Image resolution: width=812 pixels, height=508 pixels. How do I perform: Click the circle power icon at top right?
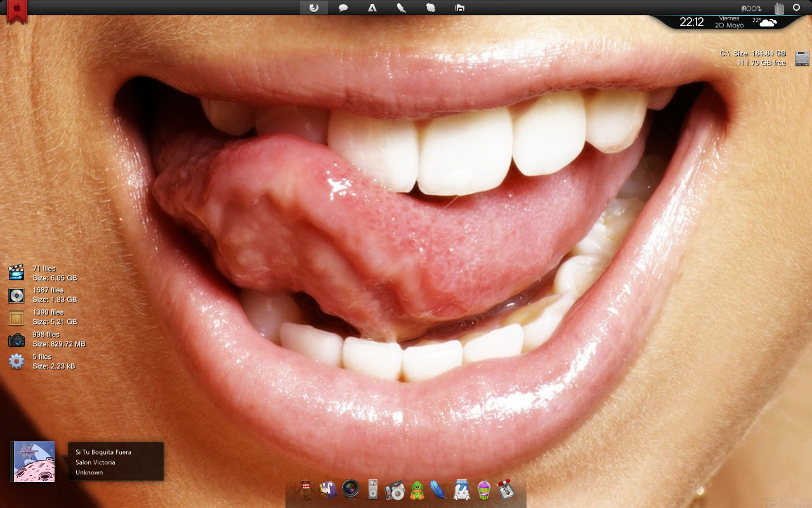tap(797, 8)
